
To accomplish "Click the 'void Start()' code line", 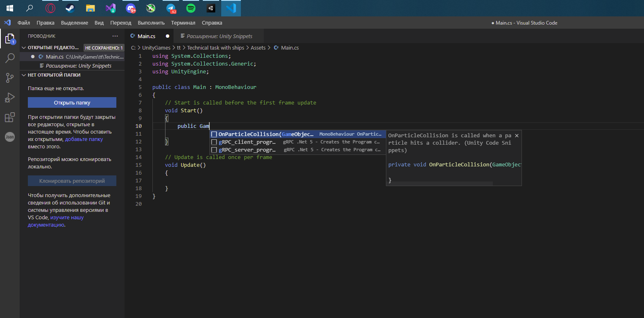I will pyautogui.click(x=184, y=111).
